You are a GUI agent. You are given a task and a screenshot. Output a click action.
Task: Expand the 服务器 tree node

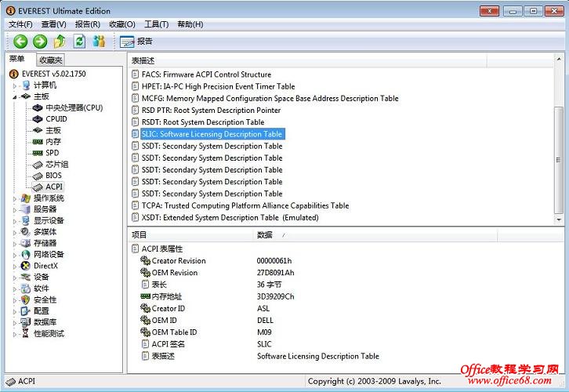[15, 210]
